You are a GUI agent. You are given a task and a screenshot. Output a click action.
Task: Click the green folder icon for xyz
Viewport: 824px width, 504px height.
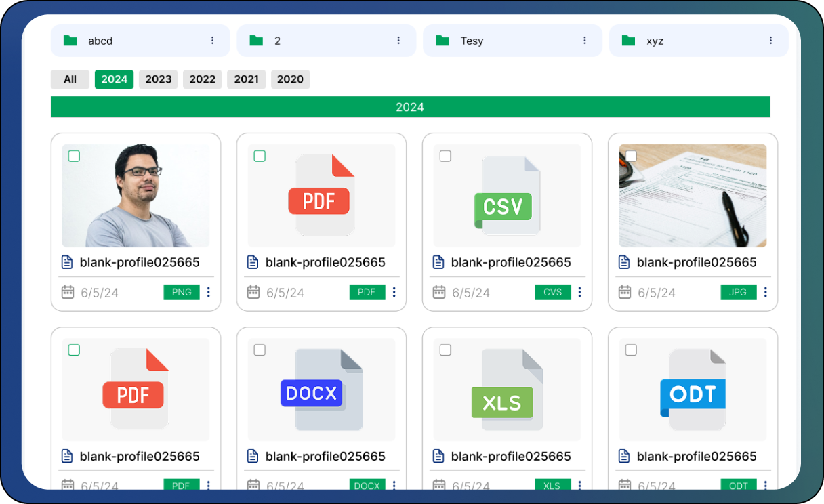tap(628, 41)
